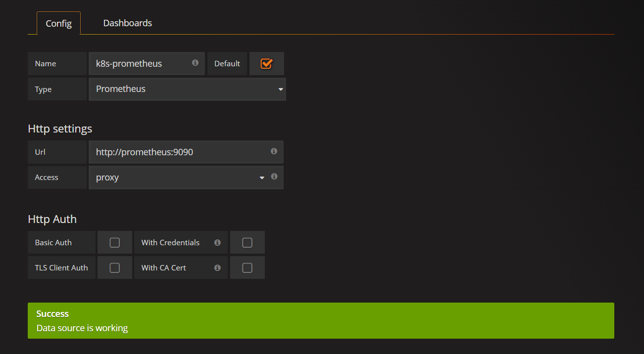
Task: Click the 'Data source is working' message
Action: point(82,328)
